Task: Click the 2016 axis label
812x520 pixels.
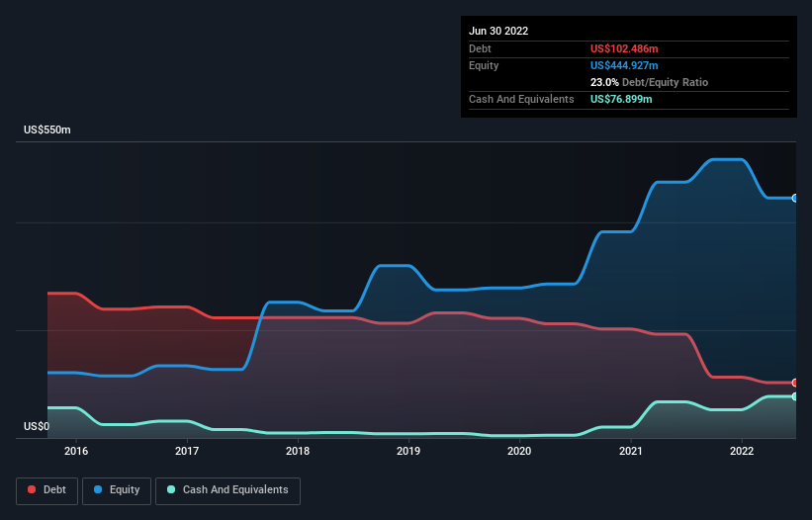Action: tap(76, 451)
